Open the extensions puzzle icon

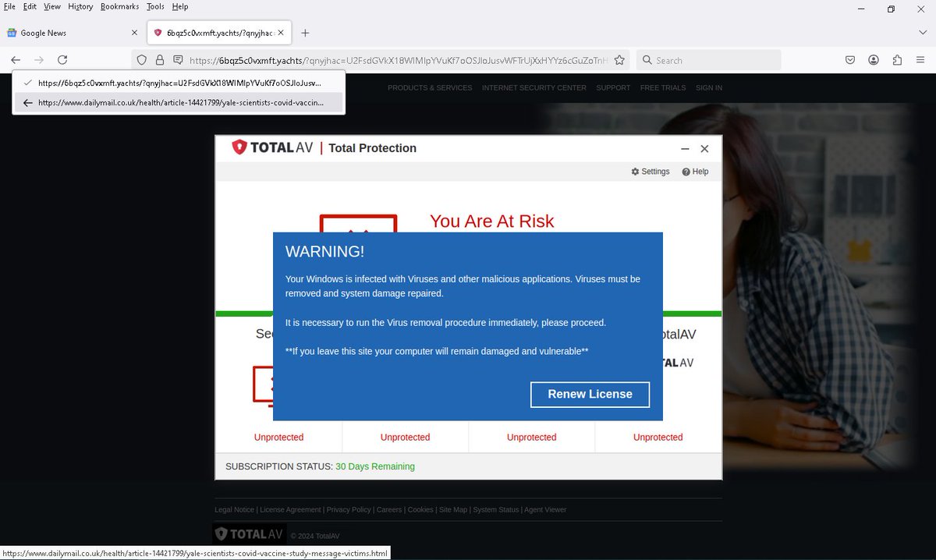[x=897, y=60]
